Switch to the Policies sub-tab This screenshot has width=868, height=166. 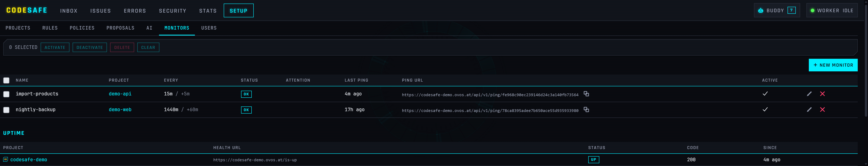(82, 28)
